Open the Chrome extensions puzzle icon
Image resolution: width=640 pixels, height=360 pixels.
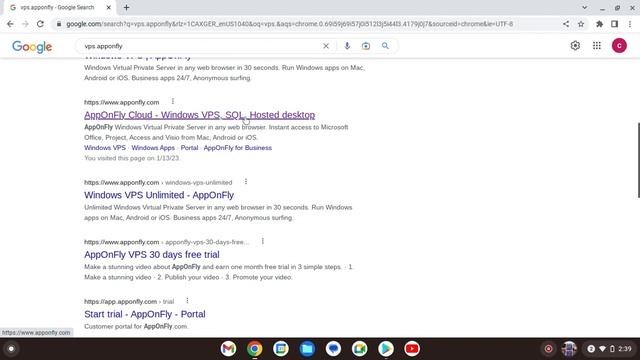pos(599,24)
